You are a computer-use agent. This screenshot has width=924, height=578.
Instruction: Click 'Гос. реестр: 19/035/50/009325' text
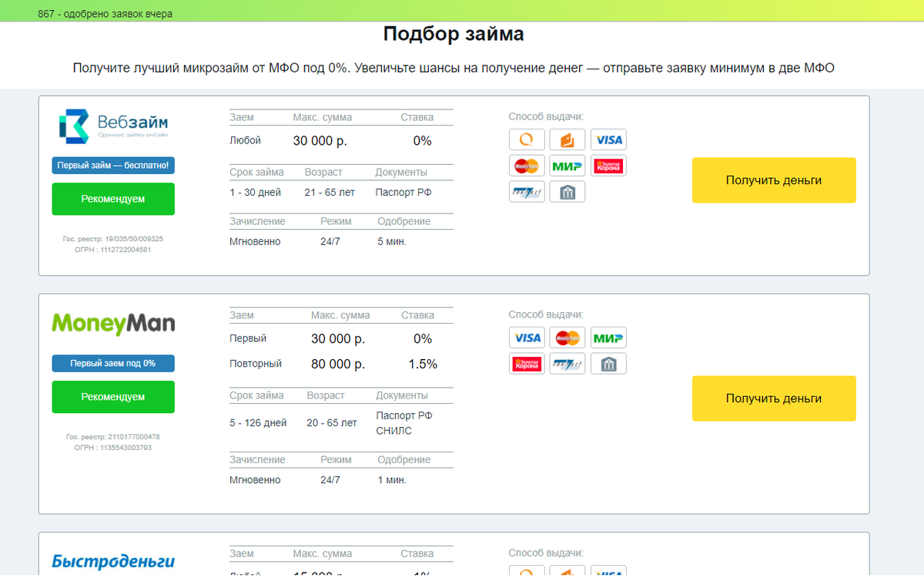113,239
